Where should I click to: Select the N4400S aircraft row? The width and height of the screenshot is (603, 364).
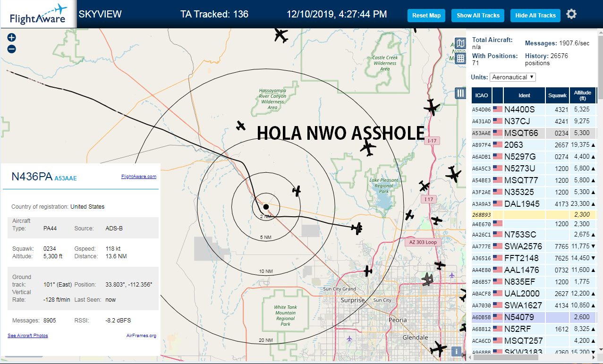(x=534, y=109)
